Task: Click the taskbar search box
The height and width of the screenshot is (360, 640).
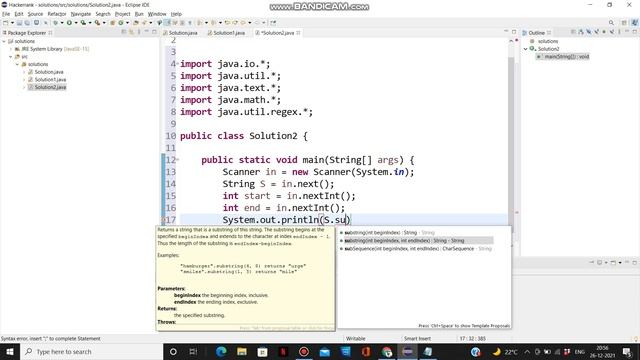Action: (91, 351)
